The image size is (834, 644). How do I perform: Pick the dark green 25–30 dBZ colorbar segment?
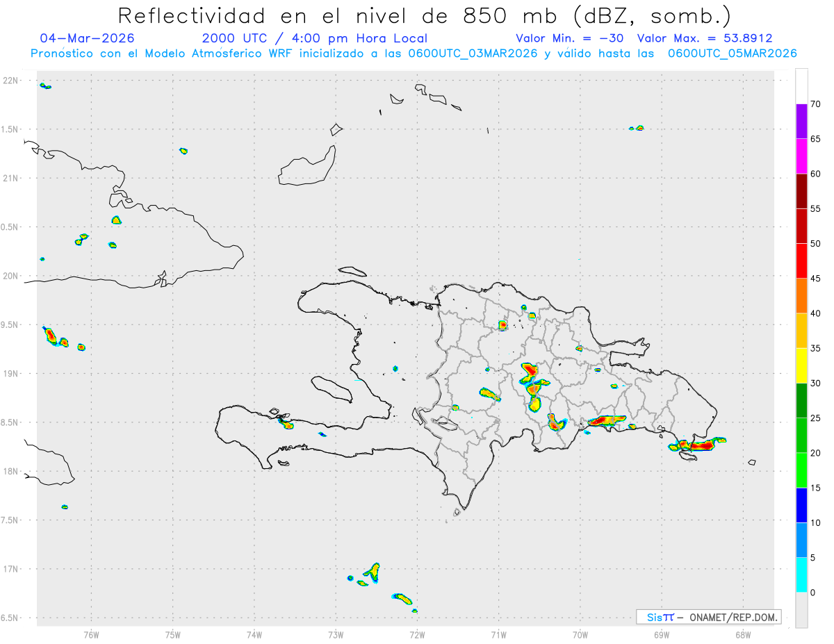click(801, 400)
